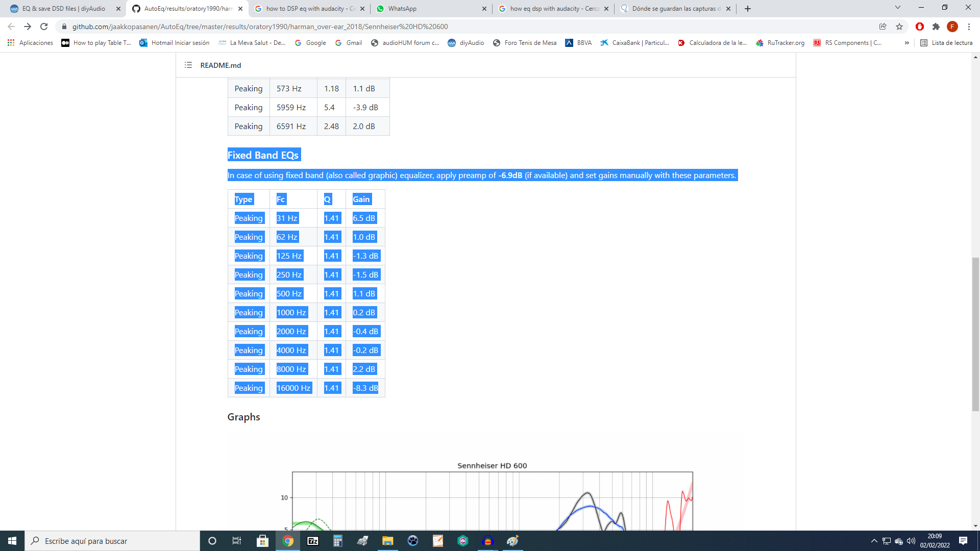Open README table of contents icon
The image size is (980, 551).
point(188,65)
